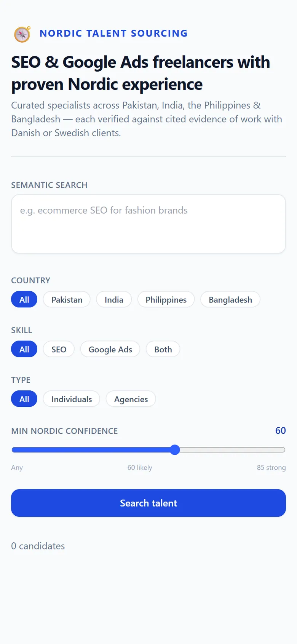Screen dimensions: 297x644
Task: Choose the Bangladesh country chip
Action: [230, 299]
